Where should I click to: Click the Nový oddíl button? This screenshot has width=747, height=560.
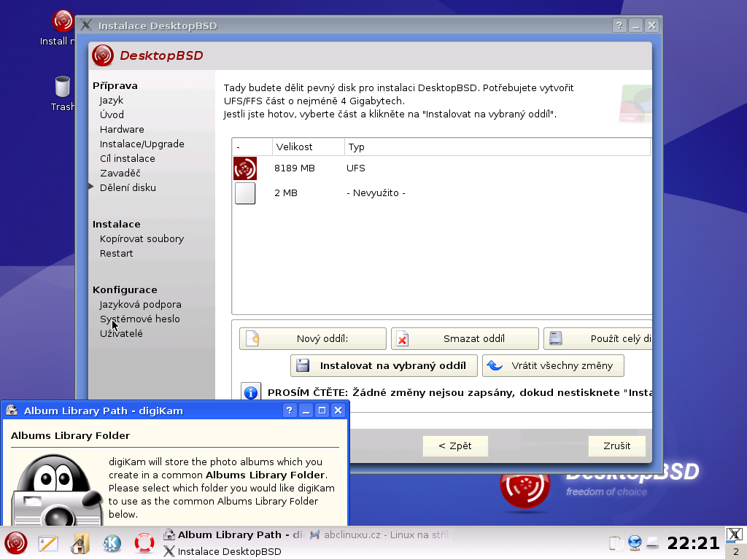click(312, 338)
